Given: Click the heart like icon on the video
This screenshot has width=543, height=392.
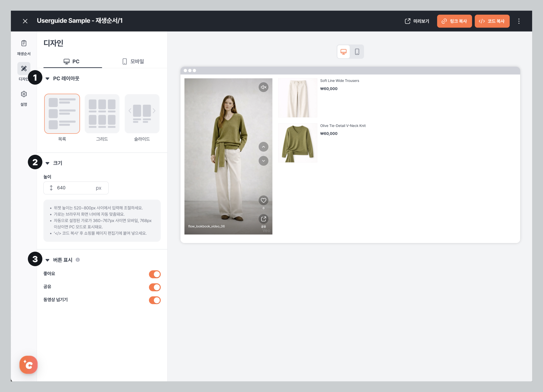Looking at the screenshot, I should pyautogui.click(x=263, y=200).
